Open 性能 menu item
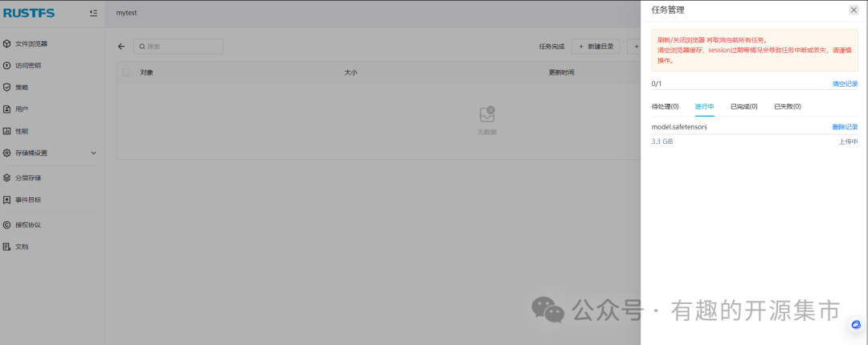Image resolution: width=868 pixels, height=345 pixels. [22, 131]
